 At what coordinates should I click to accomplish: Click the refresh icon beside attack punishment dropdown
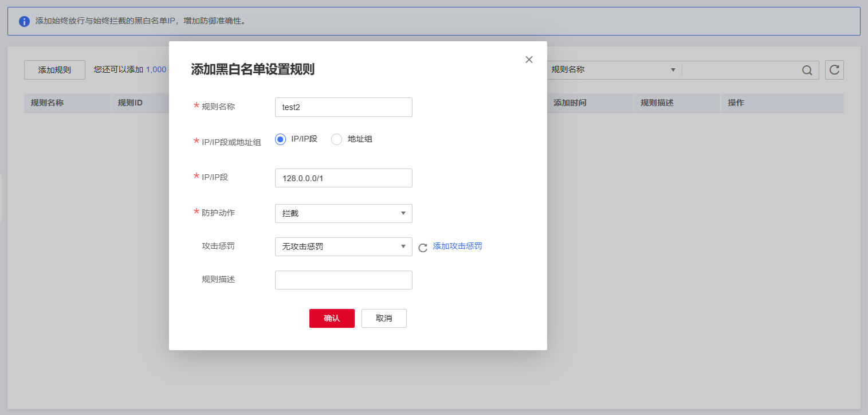point(423,248)
